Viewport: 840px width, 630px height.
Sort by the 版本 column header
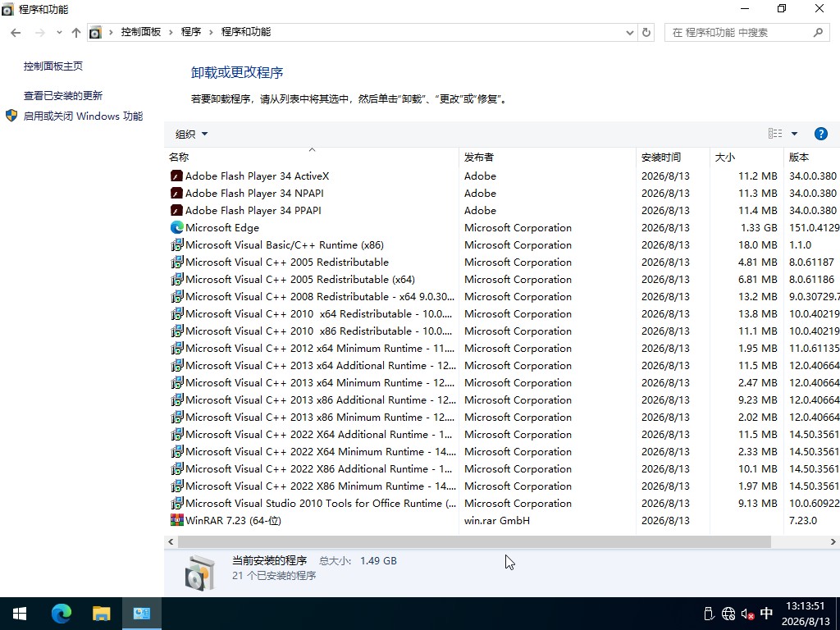[811, 157]
